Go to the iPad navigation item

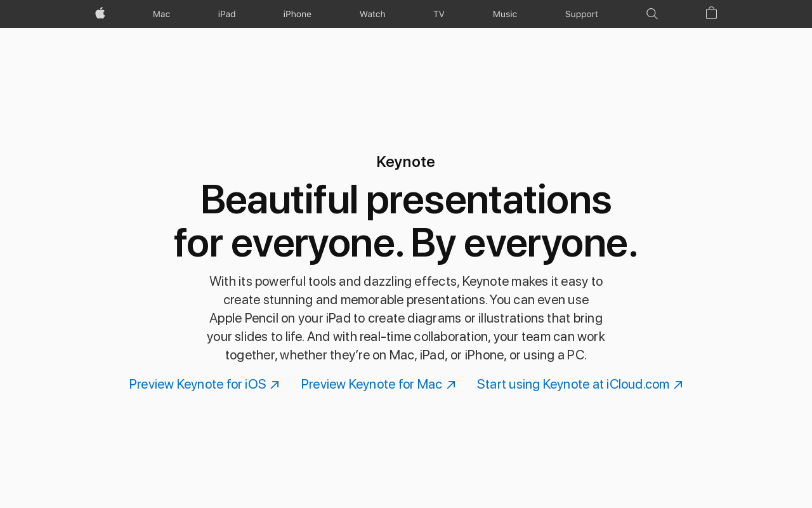pyautogui.click(x=226, y=14)
